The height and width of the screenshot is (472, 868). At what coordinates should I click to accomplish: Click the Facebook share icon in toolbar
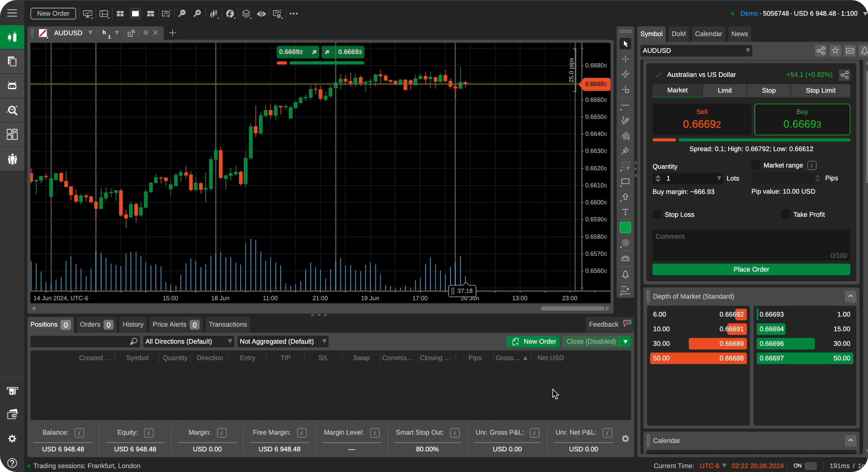click(x=230, y=14)
